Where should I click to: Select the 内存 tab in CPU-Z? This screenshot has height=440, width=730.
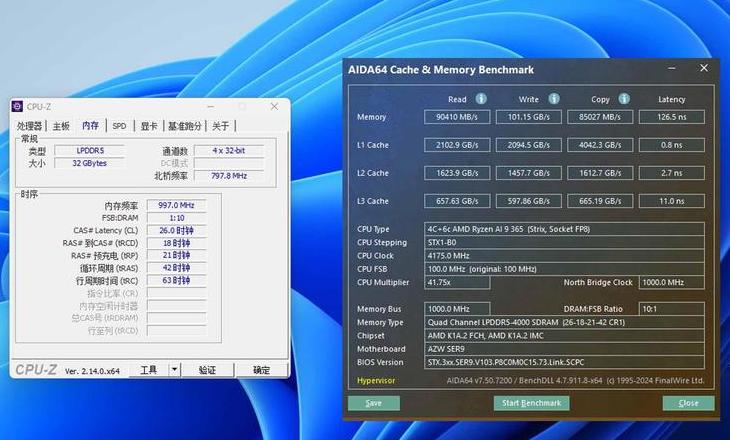tap(90, 126)
